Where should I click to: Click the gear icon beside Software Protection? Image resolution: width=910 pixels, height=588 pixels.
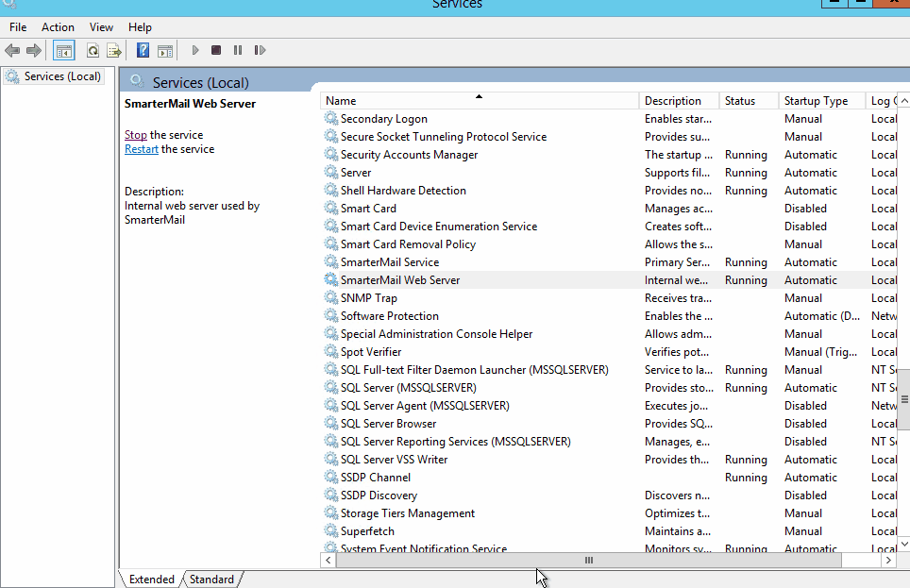point(330,316)
